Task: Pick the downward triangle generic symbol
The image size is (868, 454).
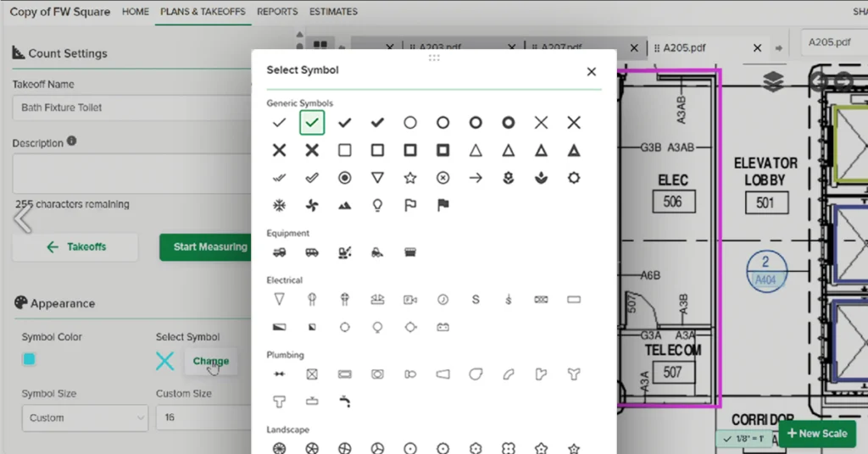Action: point(377,178)
